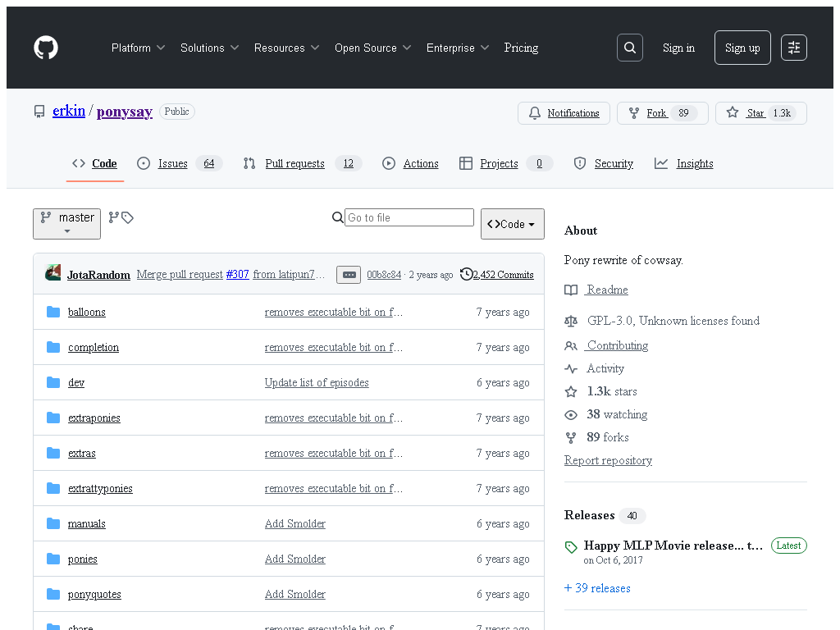
Task: Open the Actions tab
Action: 410,163
